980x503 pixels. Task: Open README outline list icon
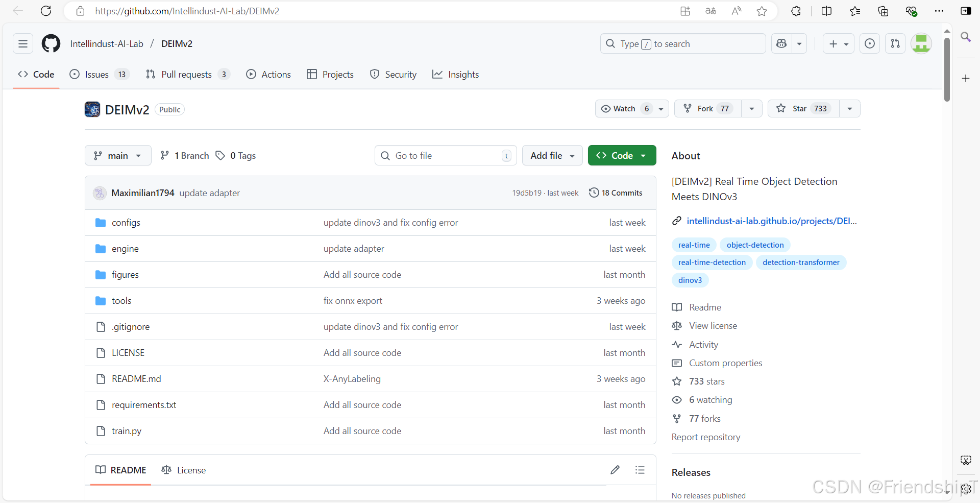(640, 470)
